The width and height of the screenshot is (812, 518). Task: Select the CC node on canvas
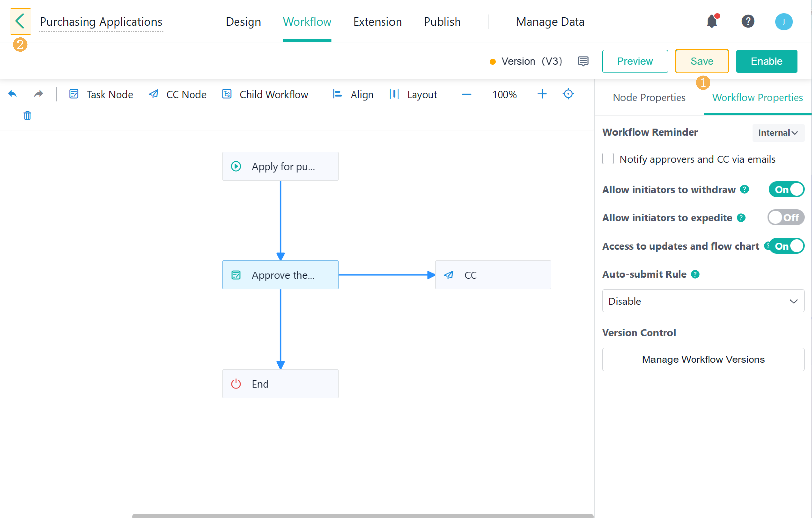pos(493,275)
